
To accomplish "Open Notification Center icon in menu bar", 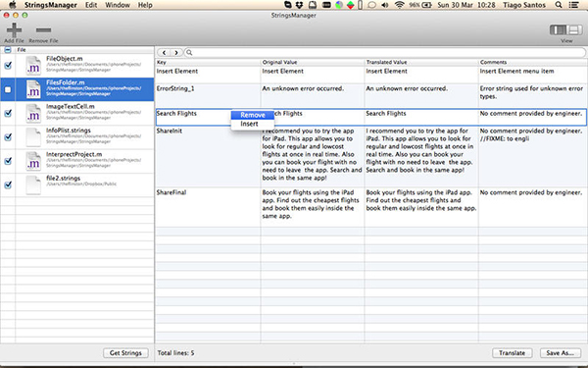I will tap(573, 5).
